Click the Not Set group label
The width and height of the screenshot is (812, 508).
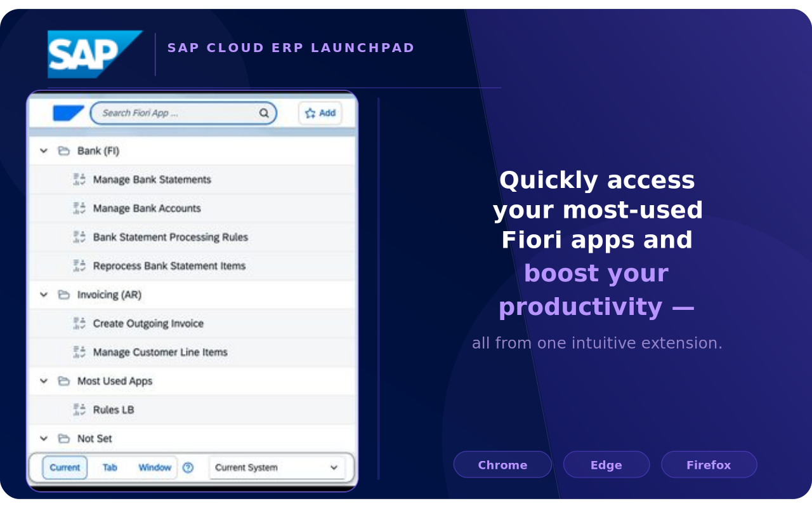click(x=95, y=439)
